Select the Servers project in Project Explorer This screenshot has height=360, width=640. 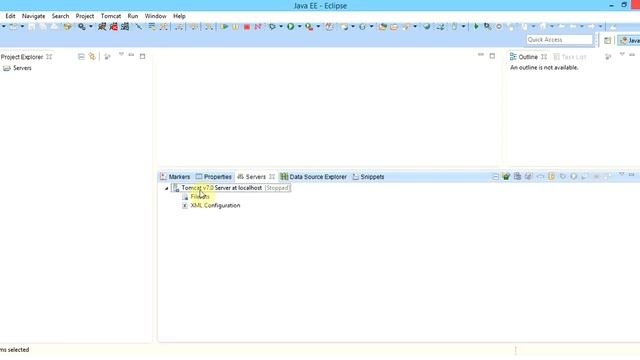(17, 68)
